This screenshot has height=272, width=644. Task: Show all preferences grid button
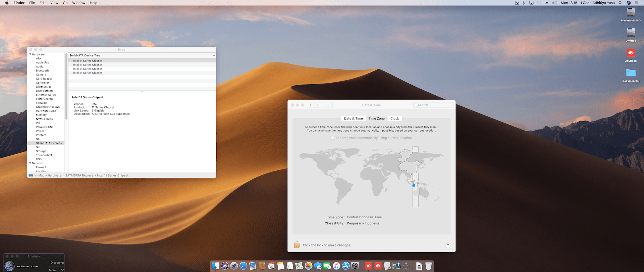pyautogui.click(x=328, y=105)
